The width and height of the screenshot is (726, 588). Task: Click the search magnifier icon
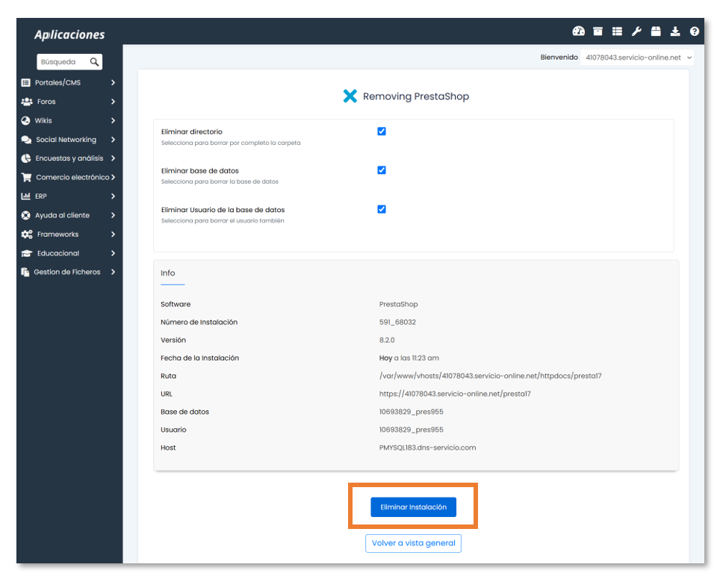click(94, 61)
